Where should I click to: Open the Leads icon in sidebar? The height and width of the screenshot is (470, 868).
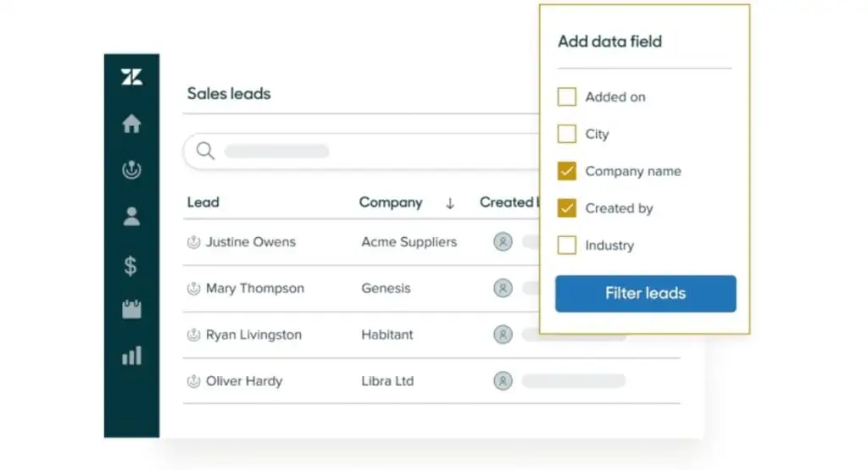click(131, 170)
